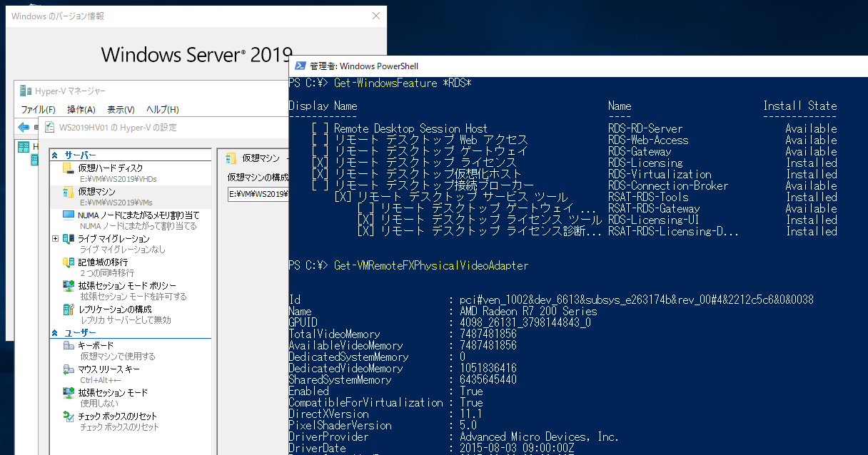The width and height of the screenshot is (868, 455).
Task: Click the GPUID value 4098_26131_3798144843_0
Action: (525, 323)
